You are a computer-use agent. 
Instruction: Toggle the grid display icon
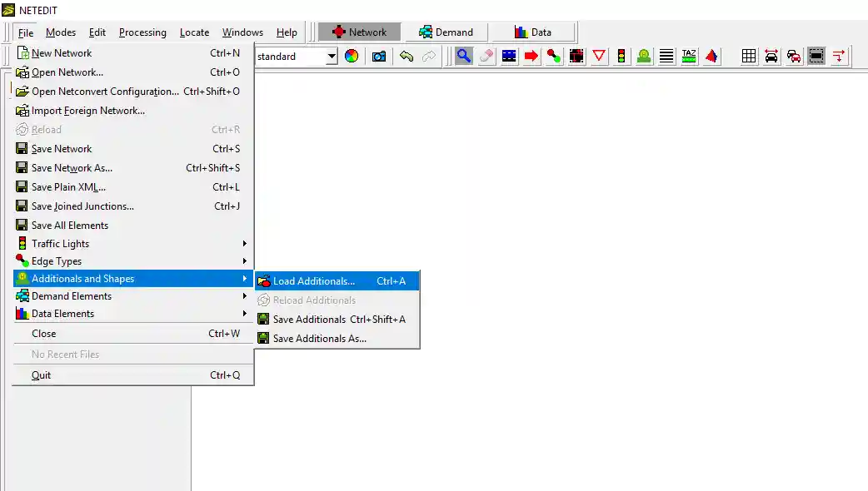point(749,56)
